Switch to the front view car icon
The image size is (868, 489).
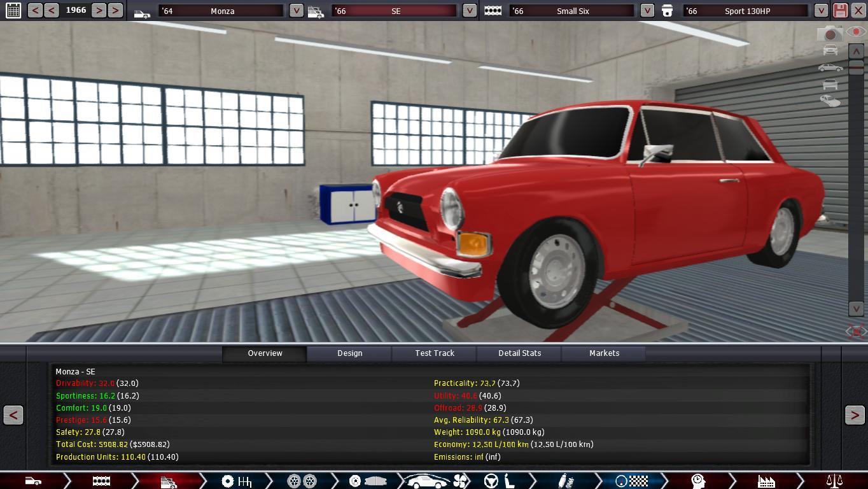coord(830,50)
